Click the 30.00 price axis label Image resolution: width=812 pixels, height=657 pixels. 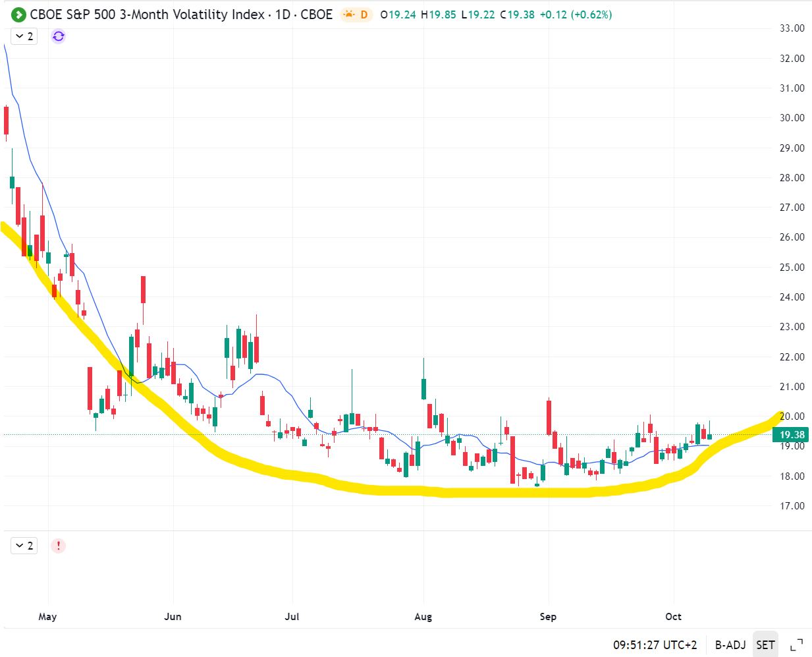[792, 118]
